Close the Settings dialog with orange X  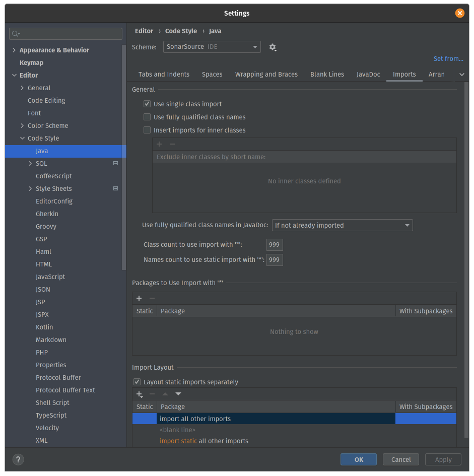pos(459,13)
